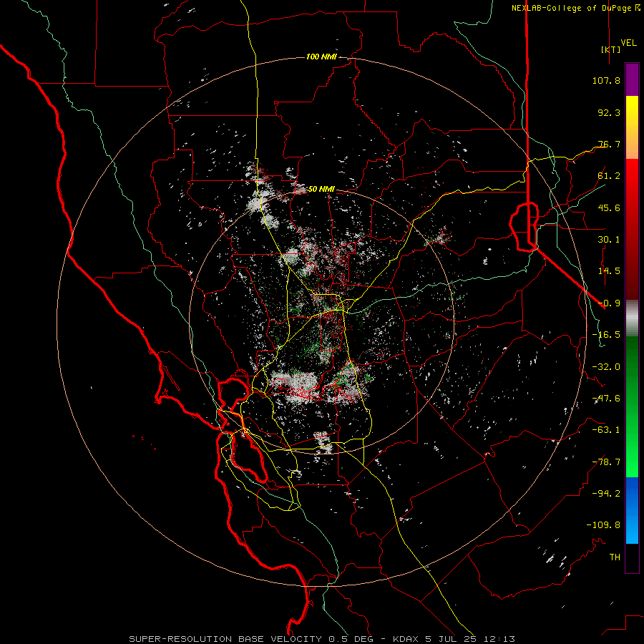Click the 107.8 velocity scale value
The width and height of the screenshot is (644, 644).
(x=606, y=80)
